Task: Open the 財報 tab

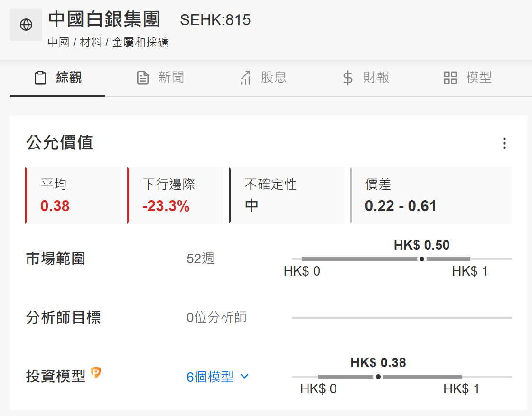Action: click(366, 78)
